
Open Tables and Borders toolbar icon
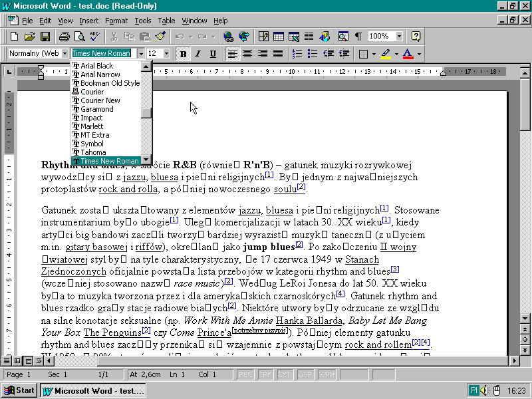tap(263, 37)
